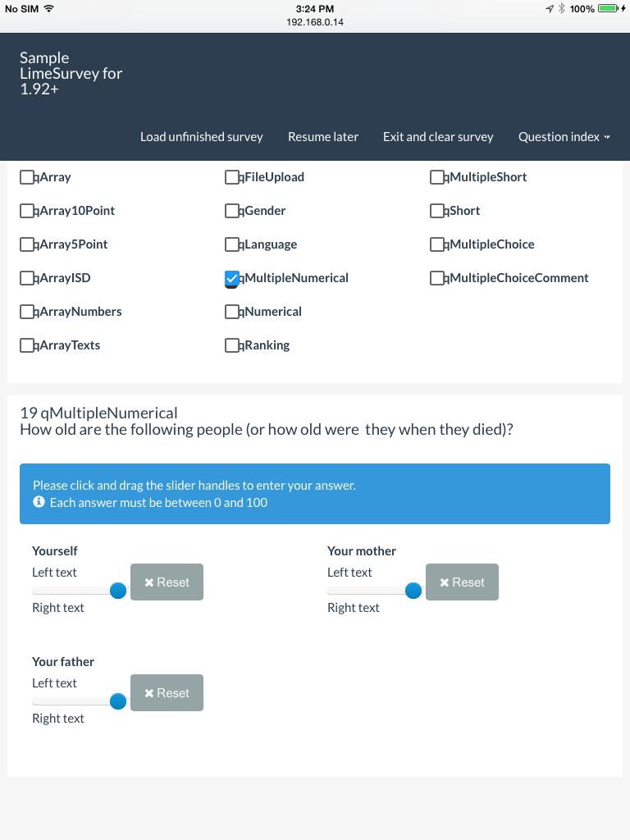Reset the Yourself slider value
This screenshot has height=840, width=630.
tap(167, 582)
